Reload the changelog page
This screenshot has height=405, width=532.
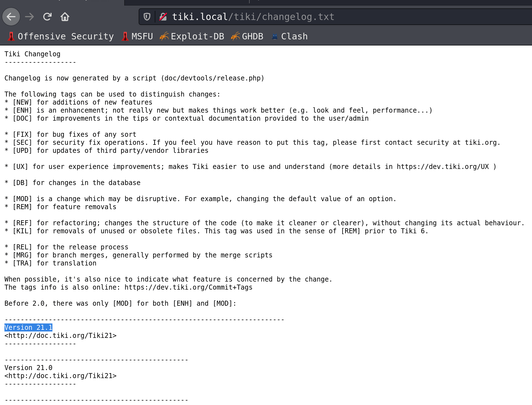coord(47,17)
